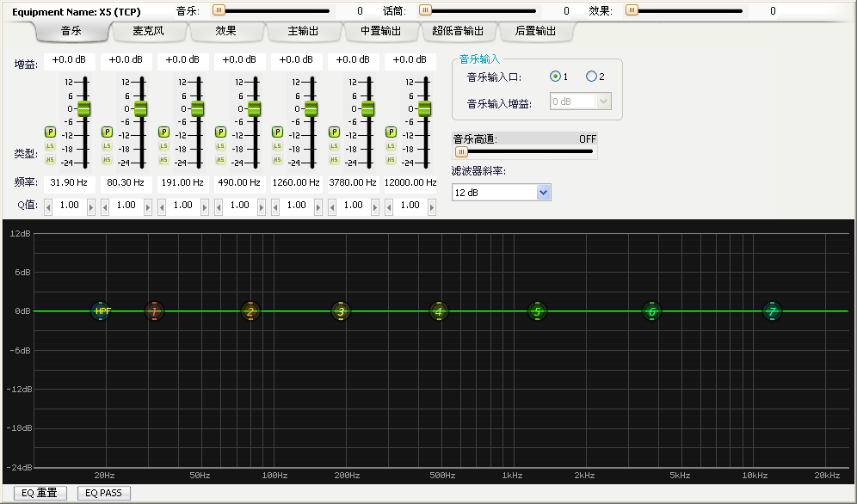Click the 音乐 volume slider handle at top
The height and width of the screenshot is (504, 857).
[219, 9]
